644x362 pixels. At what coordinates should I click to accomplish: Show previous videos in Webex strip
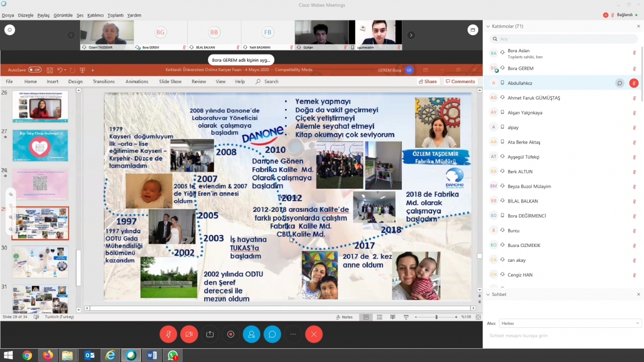pos(71,35)
